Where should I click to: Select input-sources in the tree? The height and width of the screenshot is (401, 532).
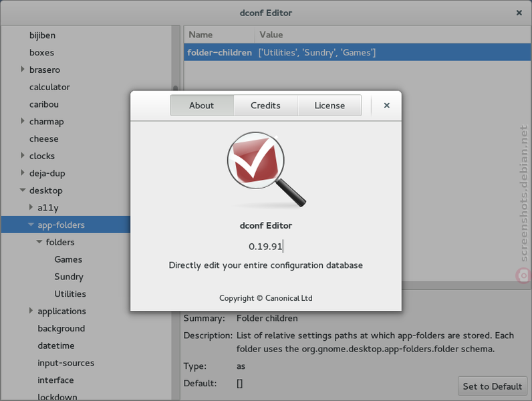point(65,363)
